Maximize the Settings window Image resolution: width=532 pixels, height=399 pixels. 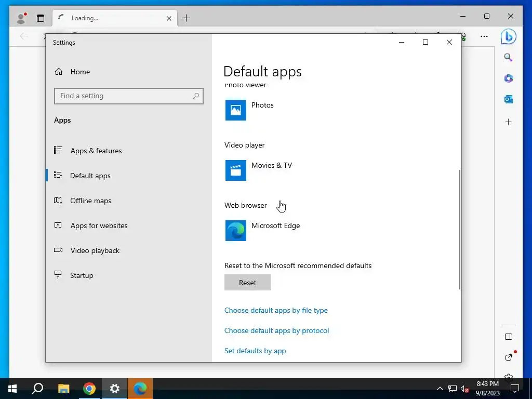click(x=425, y=42)
